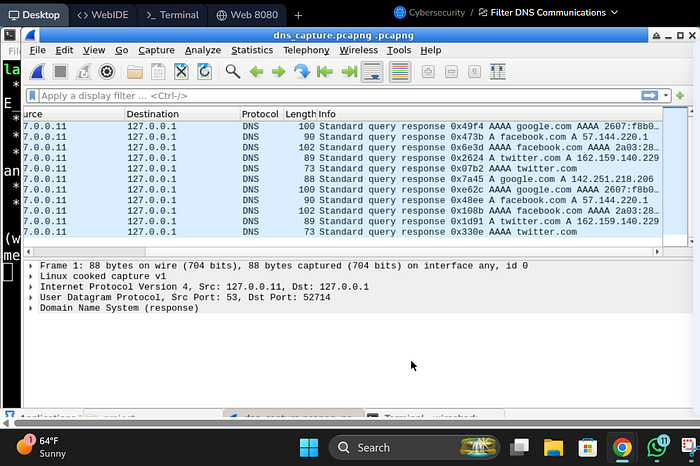The image size is (700, 466).
Task: Open Windows Start menu
Action: pyautogui.click(x=309, y=447)
